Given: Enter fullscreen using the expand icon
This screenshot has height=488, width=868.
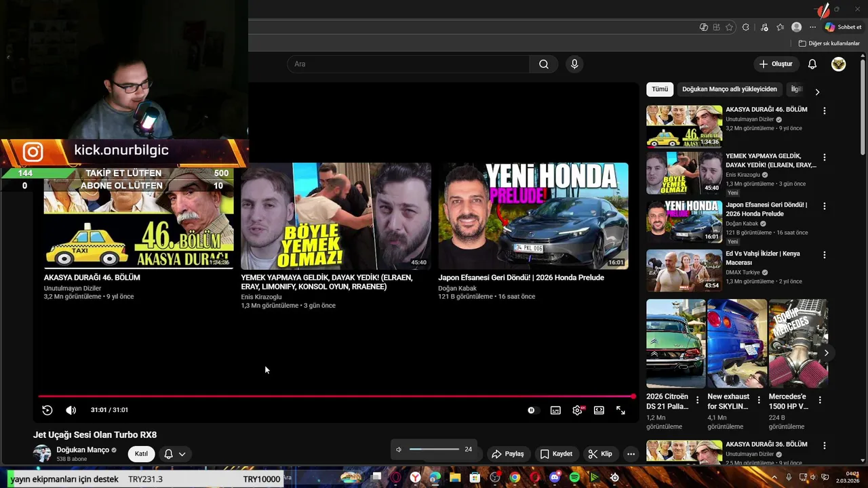Looking at the screenshot, I should [x=620, y=410].
